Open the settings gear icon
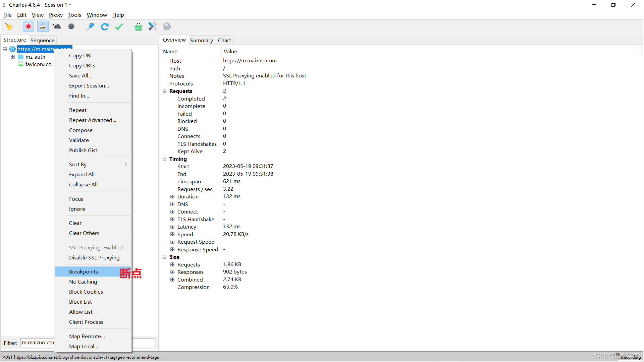644x362 pixels. [167, 26]
